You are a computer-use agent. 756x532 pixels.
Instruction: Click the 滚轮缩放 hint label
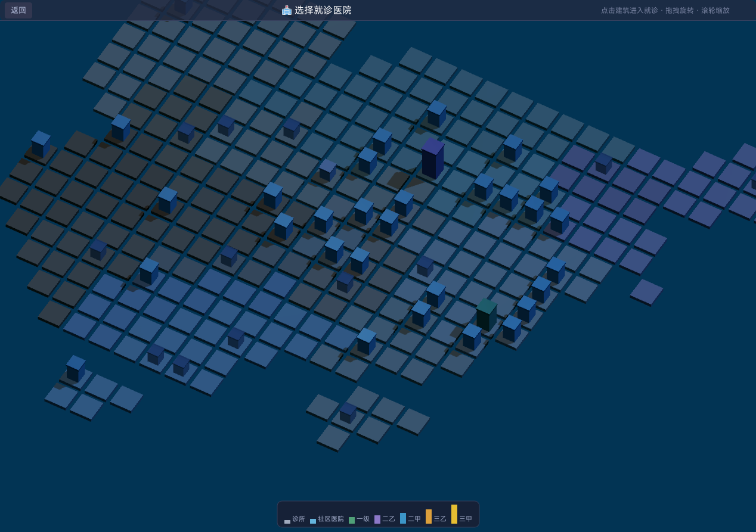tap(715, 10)
